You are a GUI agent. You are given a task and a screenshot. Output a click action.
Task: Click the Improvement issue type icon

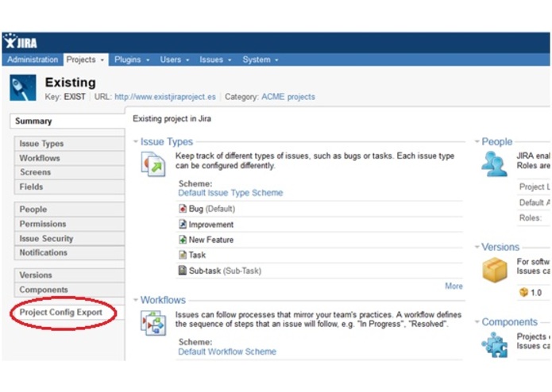pos(183,224)
